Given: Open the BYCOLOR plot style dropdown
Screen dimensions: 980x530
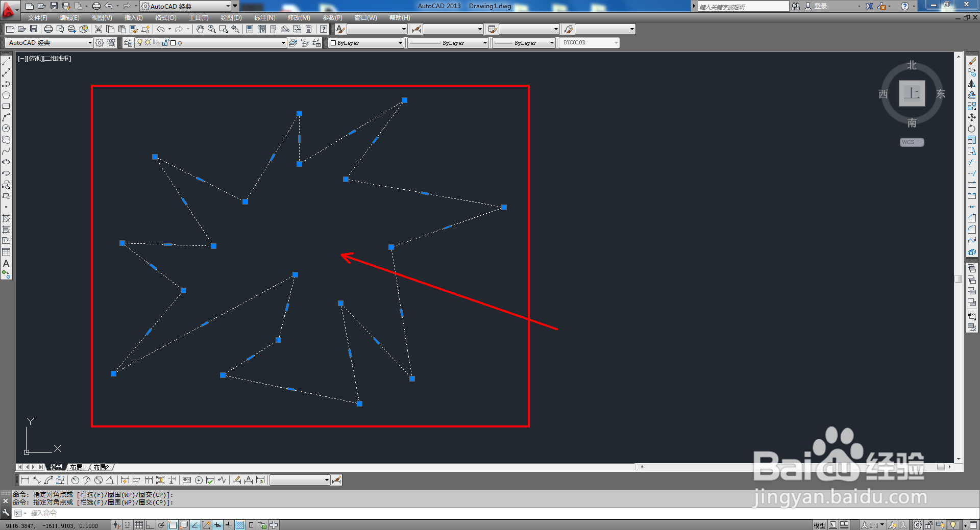Looking at the screenshot, I should pyautogui.click(x=590, y=43).
